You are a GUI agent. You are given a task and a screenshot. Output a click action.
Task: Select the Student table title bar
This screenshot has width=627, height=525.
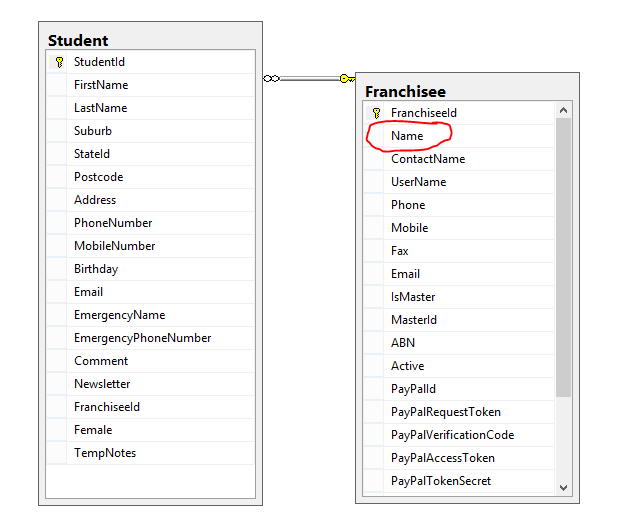tap(150, 40)
